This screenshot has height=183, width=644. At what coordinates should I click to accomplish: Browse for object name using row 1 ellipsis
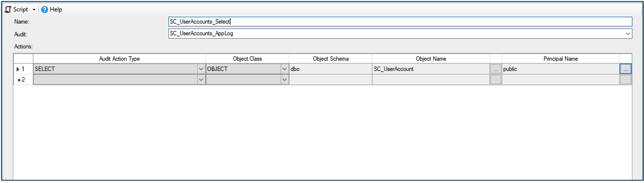click(x=496, y=69)
